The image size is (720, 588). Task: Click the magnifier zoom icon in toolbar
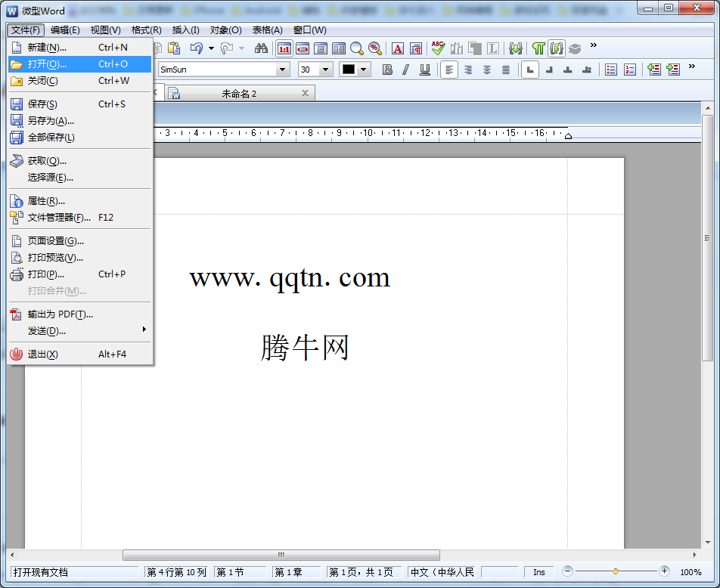pyautogui.click(x=357, y=48)
